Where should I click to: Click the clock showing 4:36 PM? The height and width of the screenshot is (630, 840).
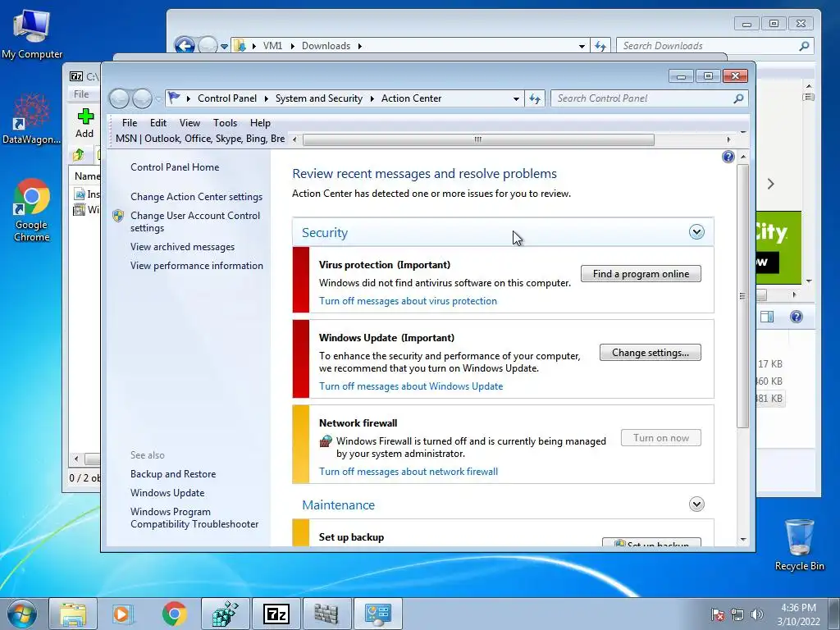click(798, 614)
